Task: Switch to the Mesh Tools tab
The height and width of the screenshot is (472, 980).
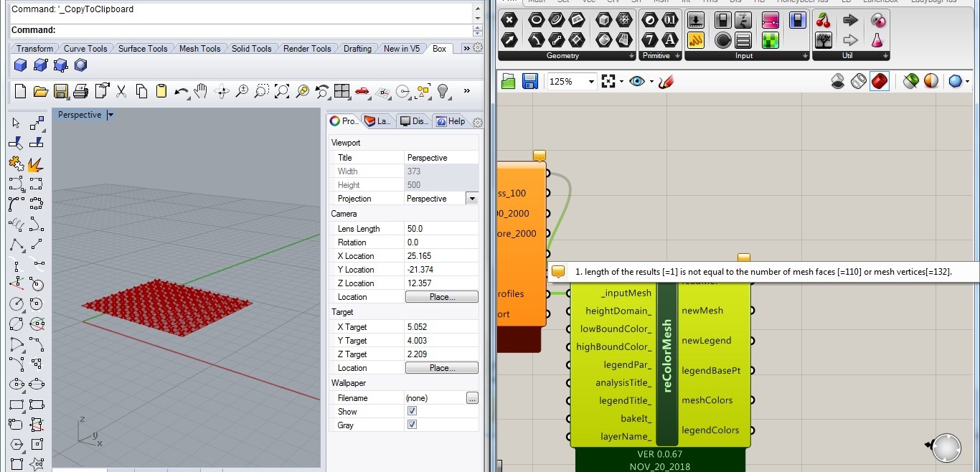Action: coord(199,49)
